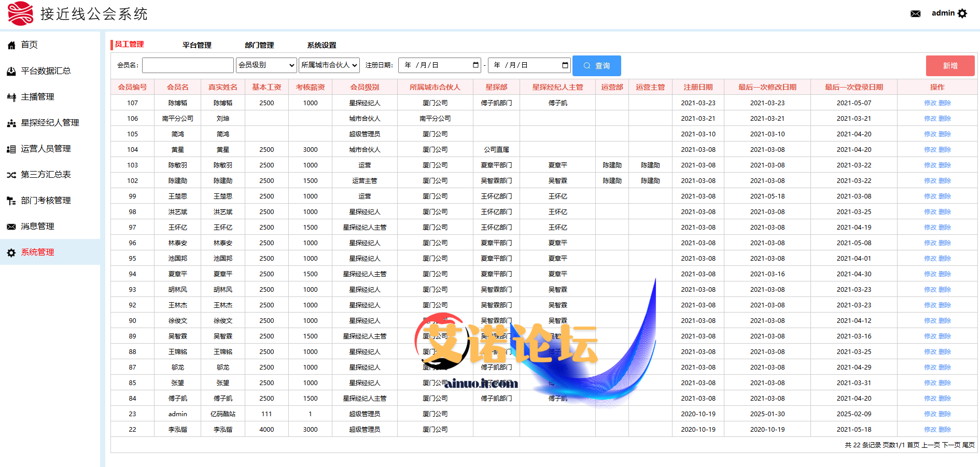This screenshot has height=467, width=980.
Task: Click 修改 for member 南平分公司
Action: [930, 119]
